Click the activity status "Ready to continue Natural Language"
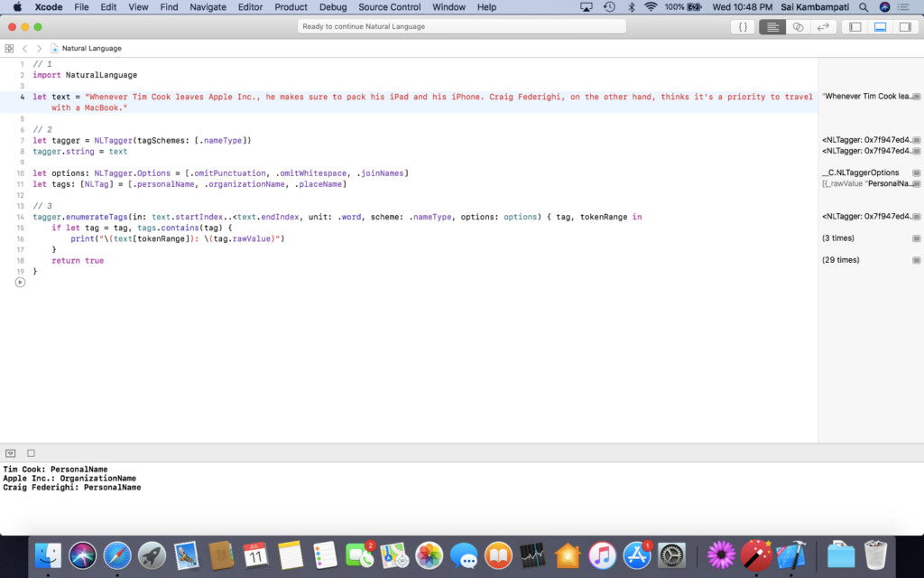Image resolution: width=924 pixels, height=578 pixels. point(461,26)
